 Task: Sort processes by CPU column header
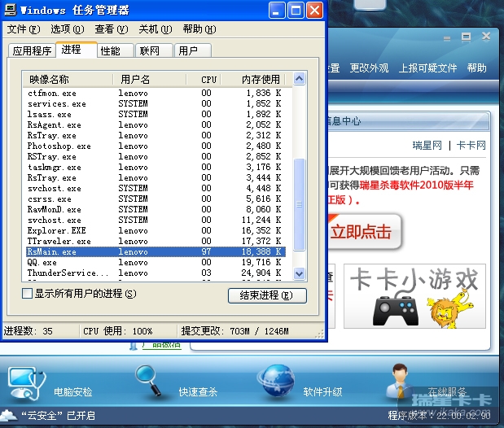click(204, 80)
